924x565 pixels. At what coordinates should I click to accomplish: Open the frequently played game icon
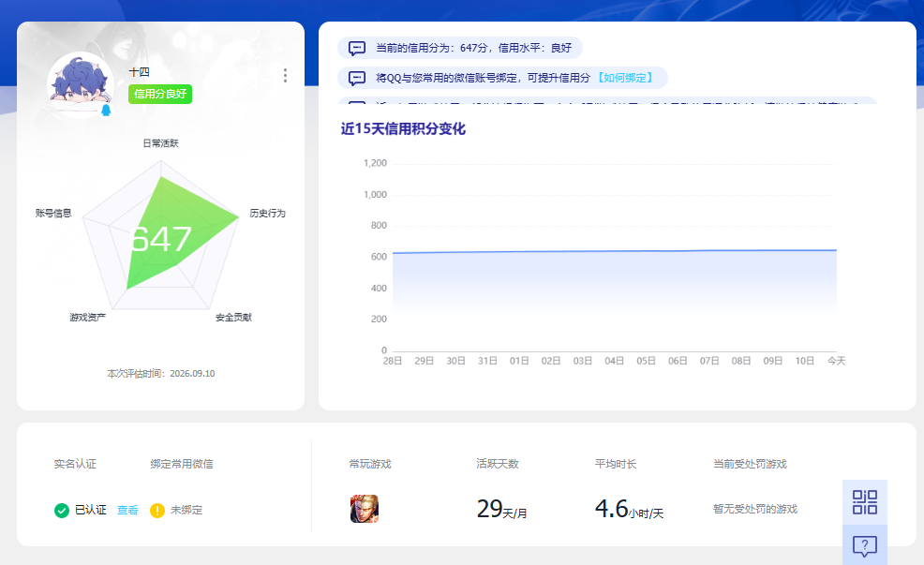pyautogui.click(x=365, y=509)
